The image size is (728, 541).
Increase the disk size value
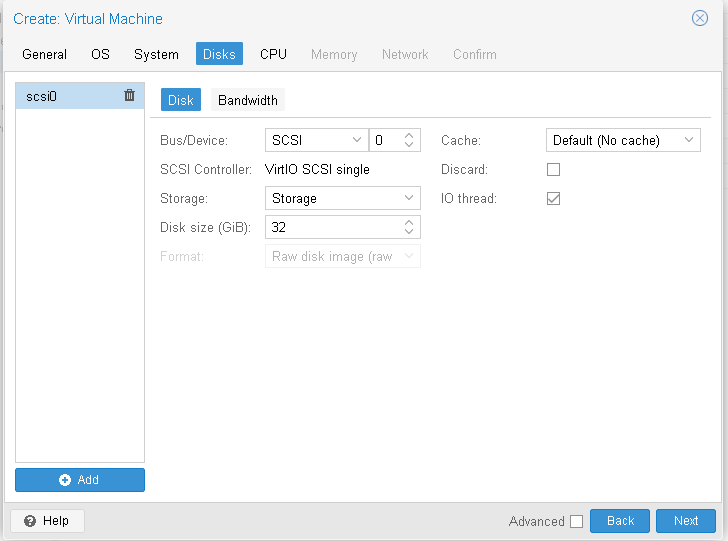pyautogui.click(x=409, y=222)
